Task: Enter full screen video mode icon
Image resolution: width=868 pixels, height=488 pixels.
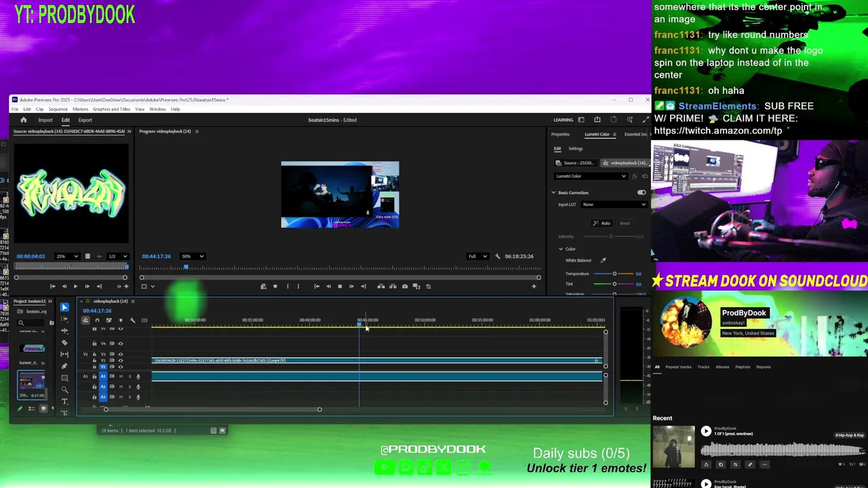Action: (646, 120)
